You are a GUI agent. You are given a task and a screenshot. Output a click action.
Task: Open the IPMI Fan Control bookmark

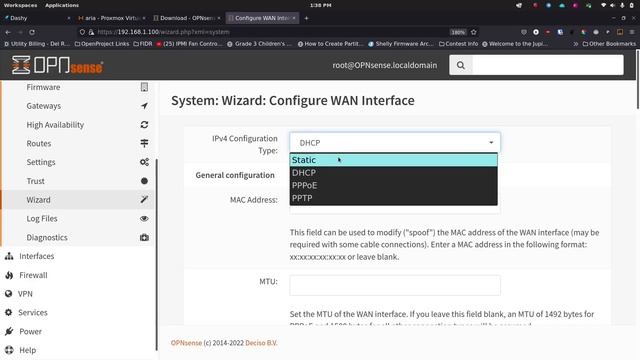click(x=189, y=44)
